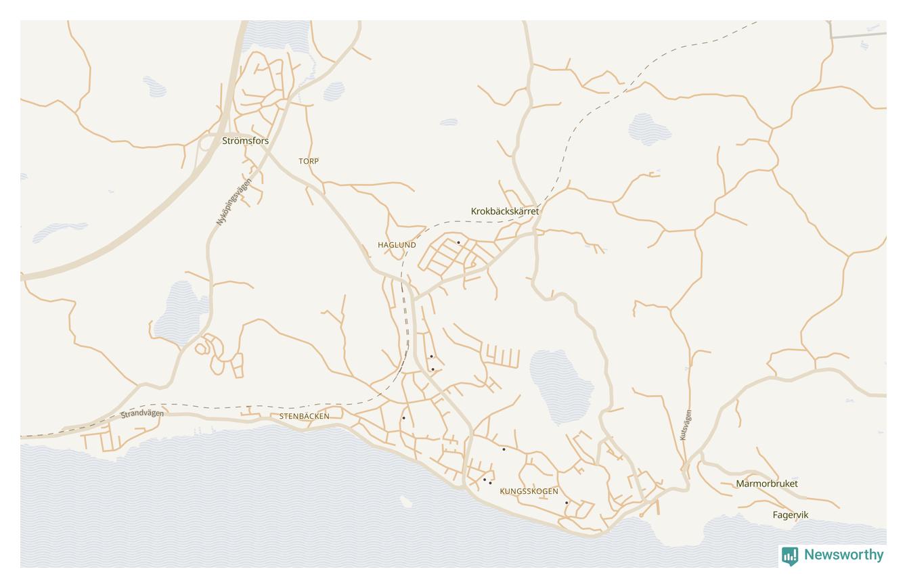Click the Krokbäckskärret place label
This screenshot has height=588, width=907.
click(x=505, y=211)
